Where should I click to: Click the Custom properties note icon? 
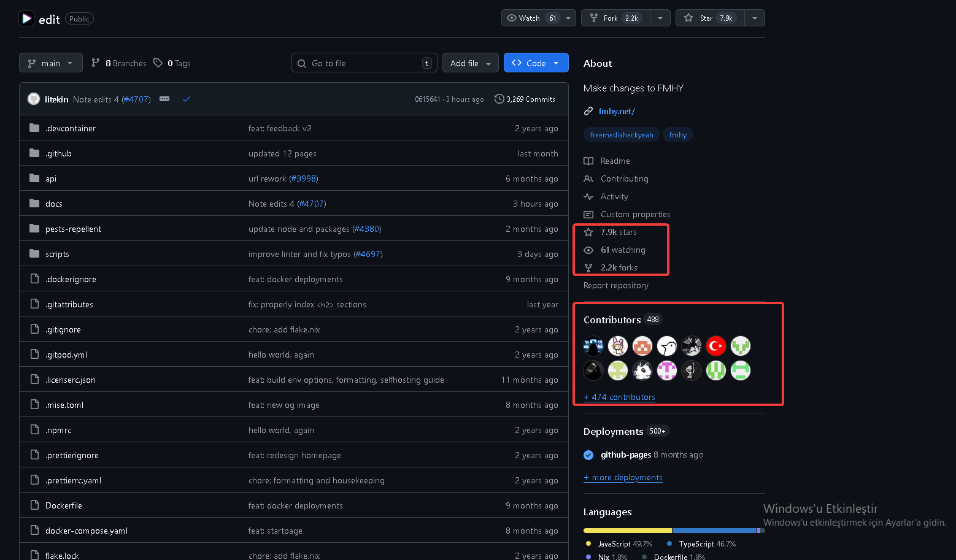point(588,214)
